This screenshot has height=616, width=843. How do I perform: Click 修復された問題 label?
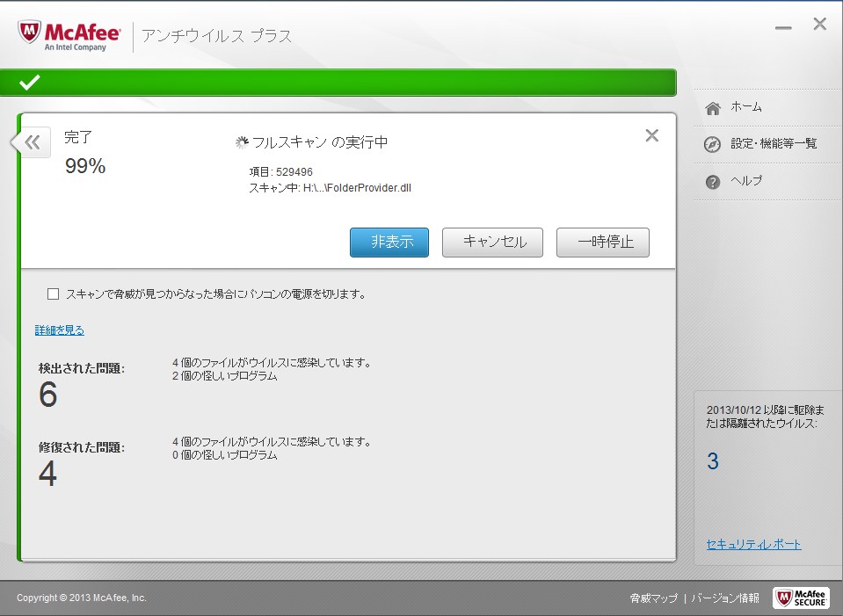(81, 447)
